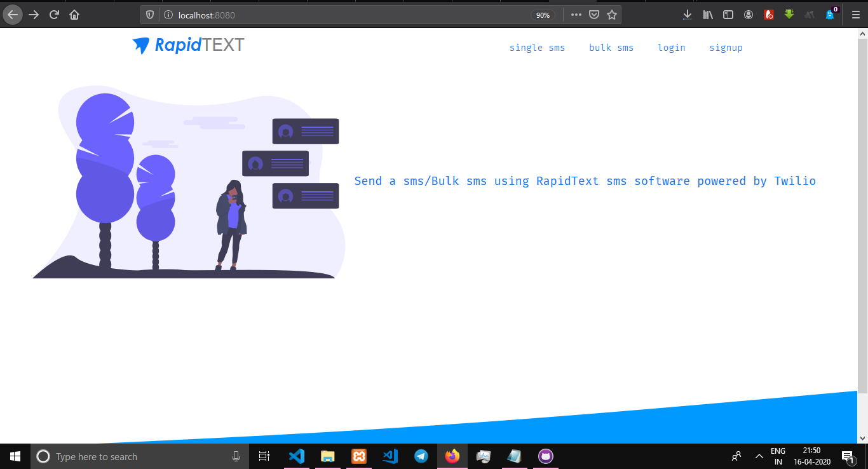This screenshot has height=469, width=868.
Task: Open the notepad taskbar app
Action: (515, 456)
